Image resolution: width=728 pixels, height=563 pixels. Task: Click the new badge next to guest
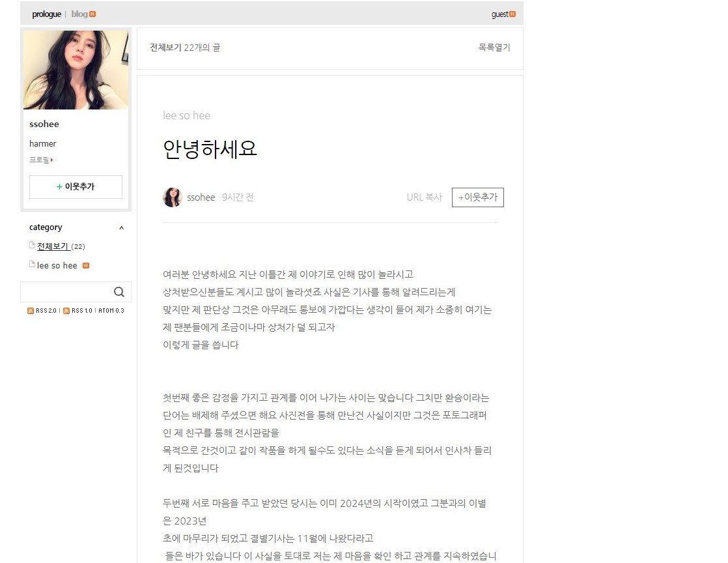click(x=512, y=14)
